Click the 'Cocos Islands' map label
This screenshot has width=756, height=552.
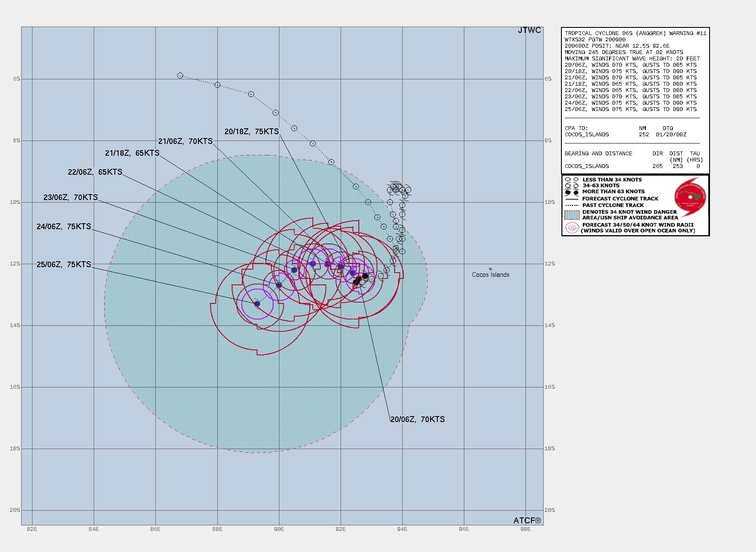click(490, 275)
